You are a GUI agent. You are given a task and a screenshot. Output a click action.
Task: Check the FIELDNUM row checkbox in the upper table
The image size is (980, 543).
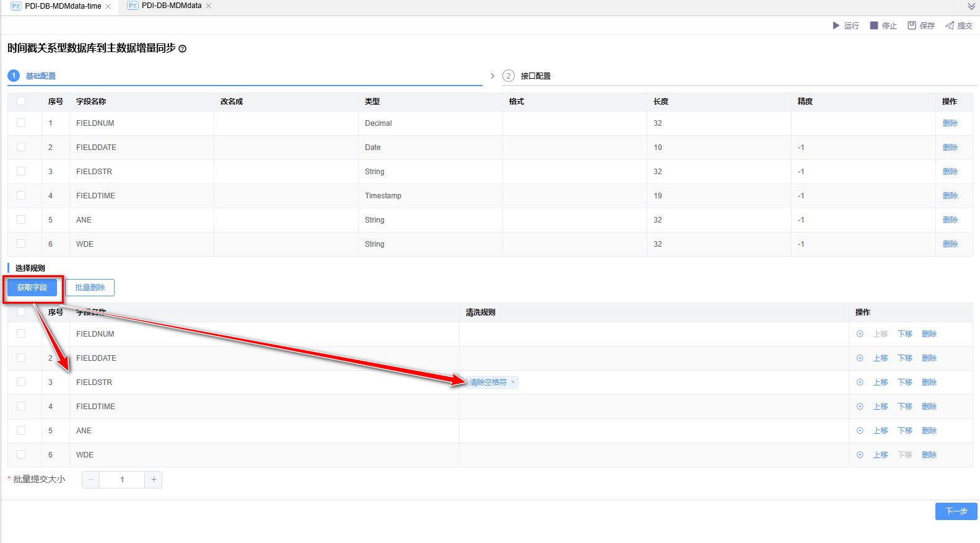(x=21, y=123)
